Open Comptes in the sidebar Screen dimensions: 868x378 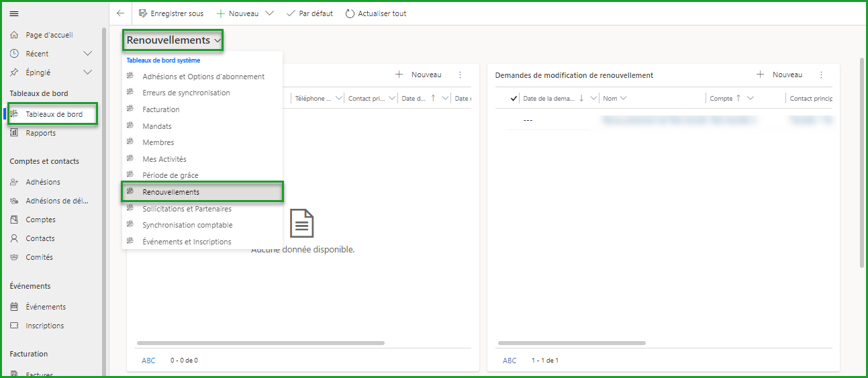pyautogui.click(x=40, y=220)
